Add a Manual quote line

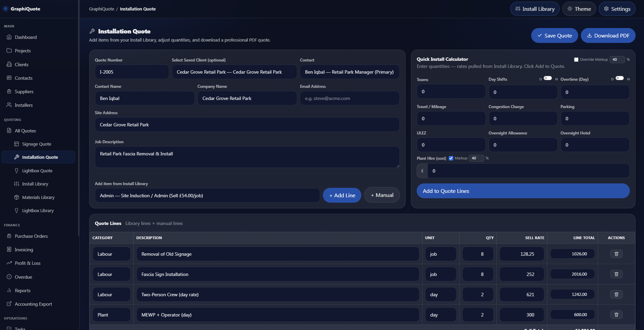[382, 195]
